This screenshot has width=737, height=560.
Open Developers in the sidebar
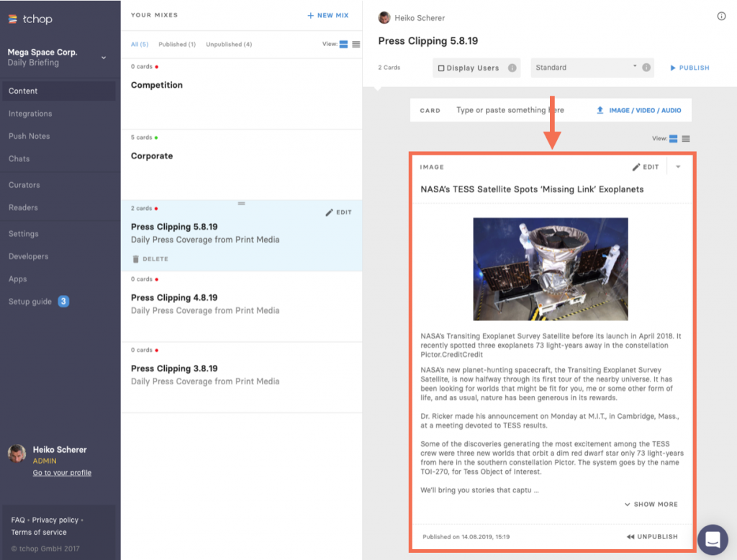[28, 257]
